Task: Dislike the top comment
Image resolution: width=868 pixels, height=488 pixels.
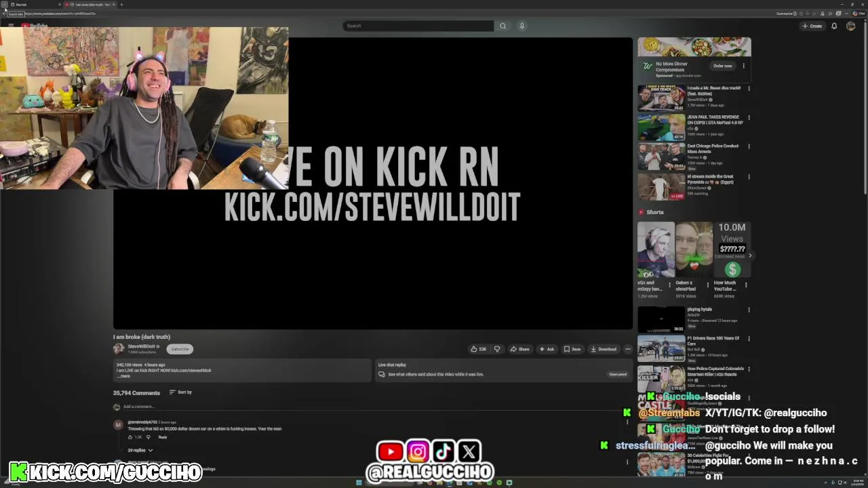Action: 149,437
